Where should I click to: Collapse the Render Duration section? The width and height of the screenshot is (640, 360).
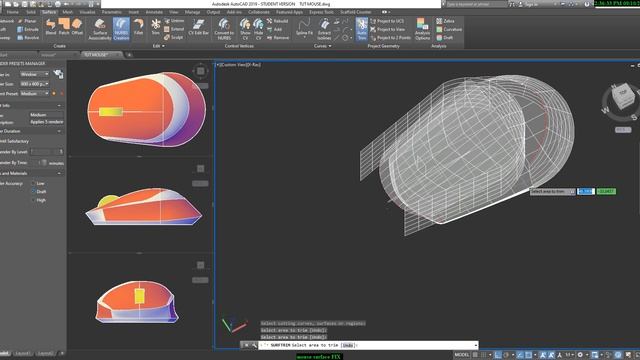(x=59, y=131)
